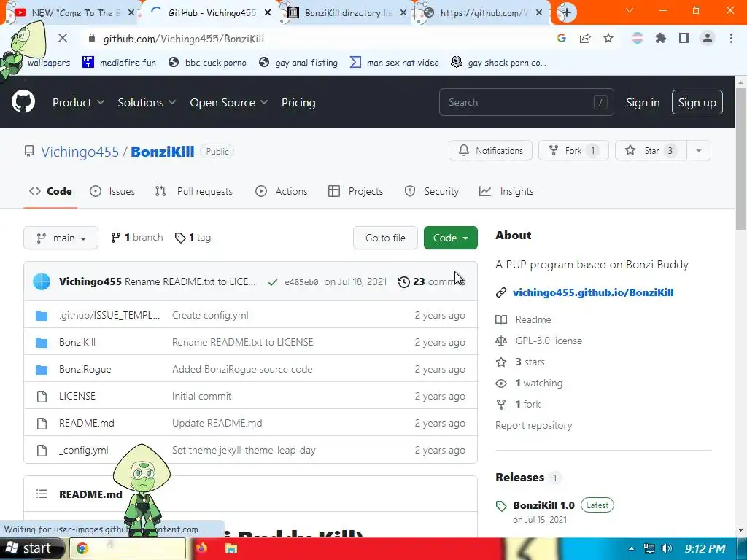
Task: Bookmark this page with the star icon
Action: (608, 38)
